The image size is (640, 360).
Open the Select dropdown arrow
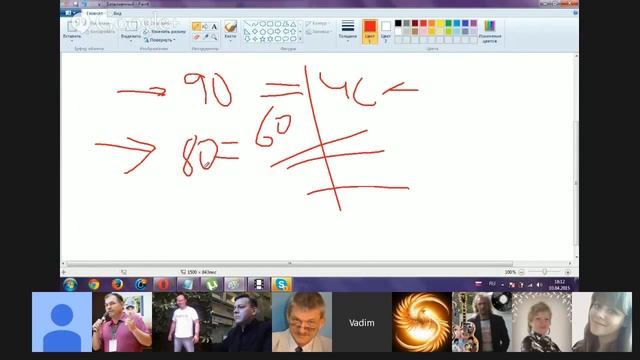[x=131, y=41]
